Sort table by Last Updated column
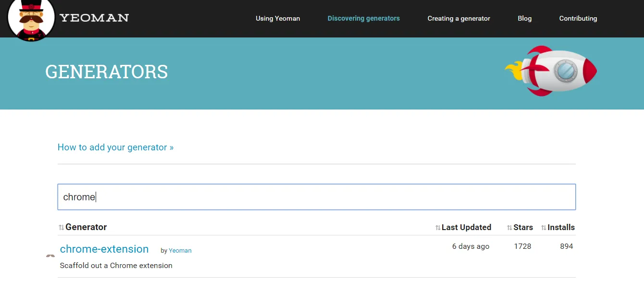The image size is (644, 281). click(466, 227)
